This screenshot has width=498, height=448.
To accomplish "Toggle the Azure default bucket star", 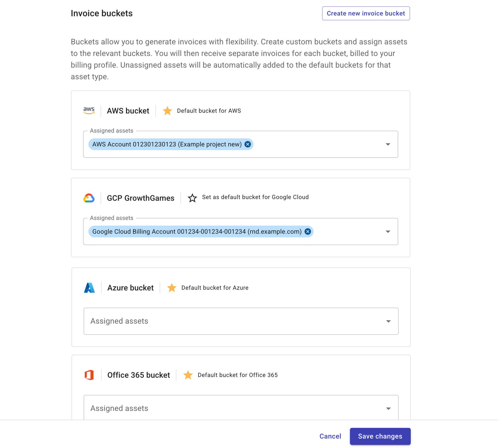I will (172, 288).
